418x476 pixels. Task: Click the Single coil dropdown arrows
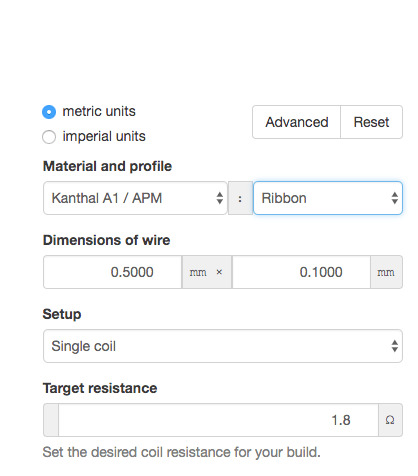pyautogui.click(x=395, y=346)
